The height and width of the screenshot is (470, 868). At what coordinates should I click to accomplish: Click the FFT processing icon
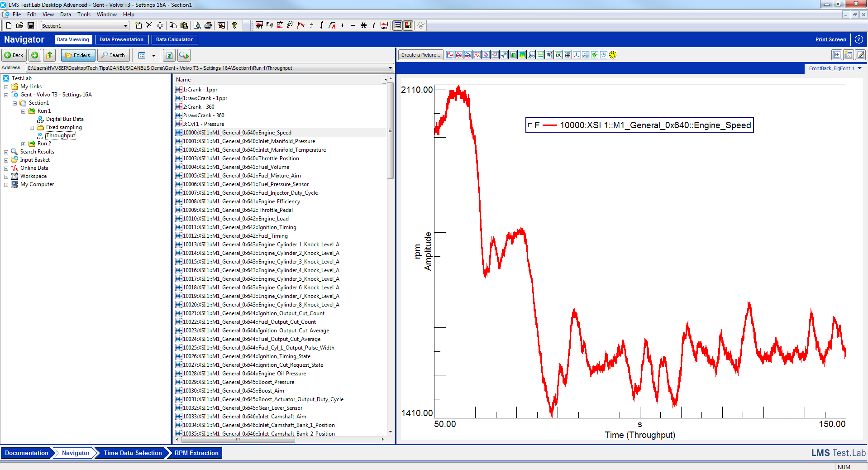[259, 25]
